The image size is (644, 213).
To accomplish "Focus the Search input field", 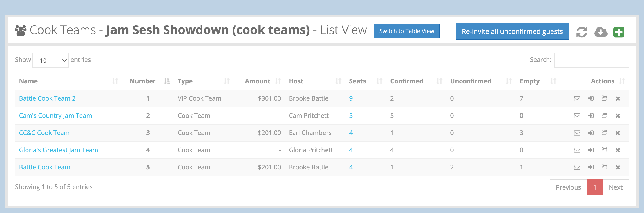I will point(591,60).
